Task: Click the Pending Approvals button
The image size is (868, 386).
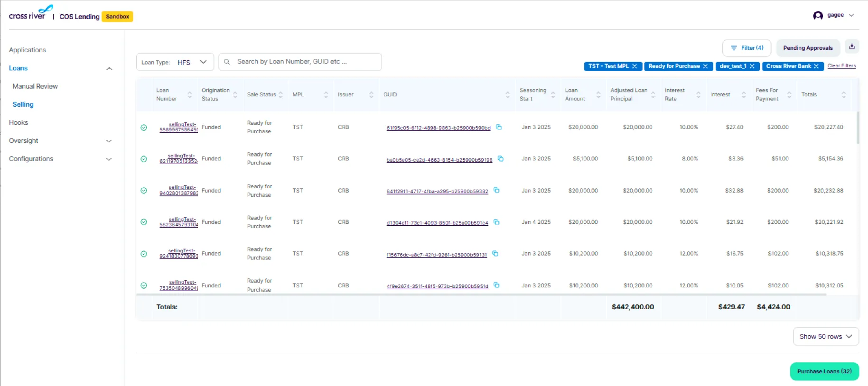Action: pos(808,48)
